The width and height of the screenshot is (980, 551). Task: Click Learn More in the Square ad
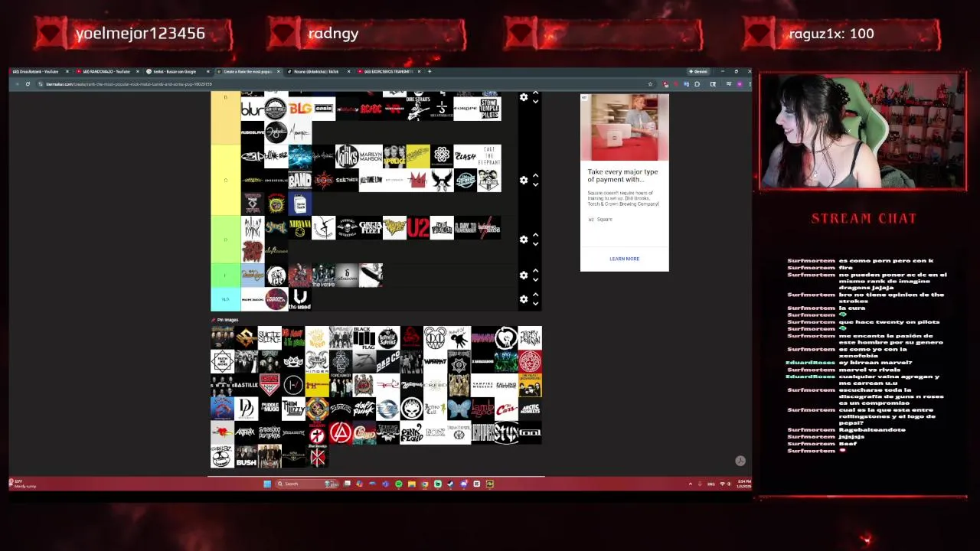(624, 259)
